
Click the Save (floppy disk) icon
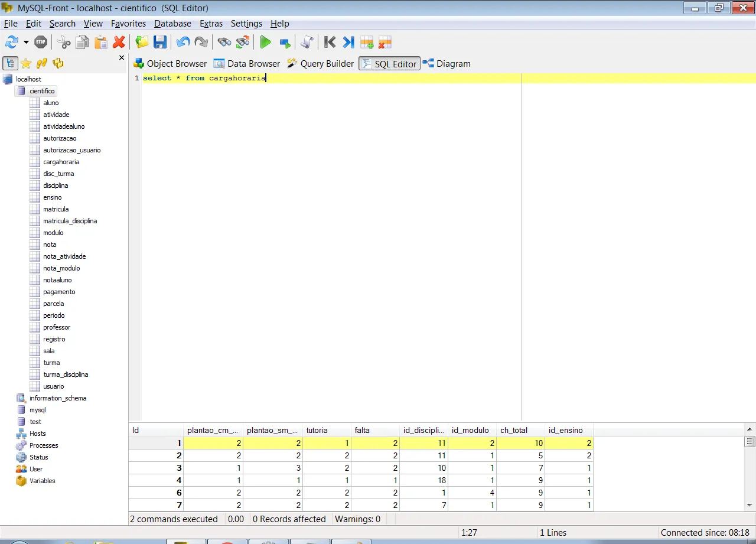point(160,42)
